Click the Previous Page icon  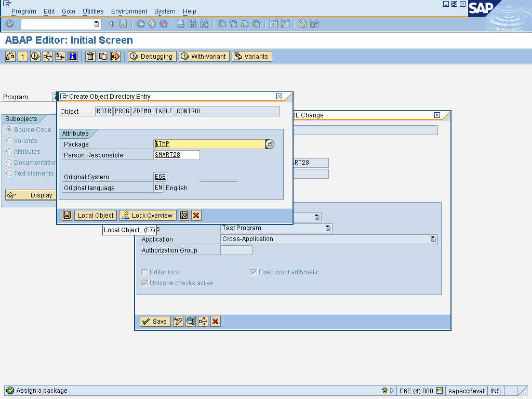click(x=233, y=24)
